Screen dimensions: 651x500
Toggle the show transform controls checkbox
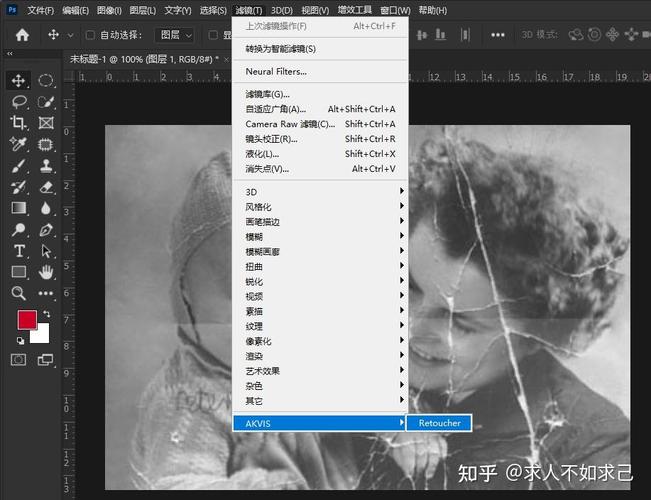click(x=213, y=35)
